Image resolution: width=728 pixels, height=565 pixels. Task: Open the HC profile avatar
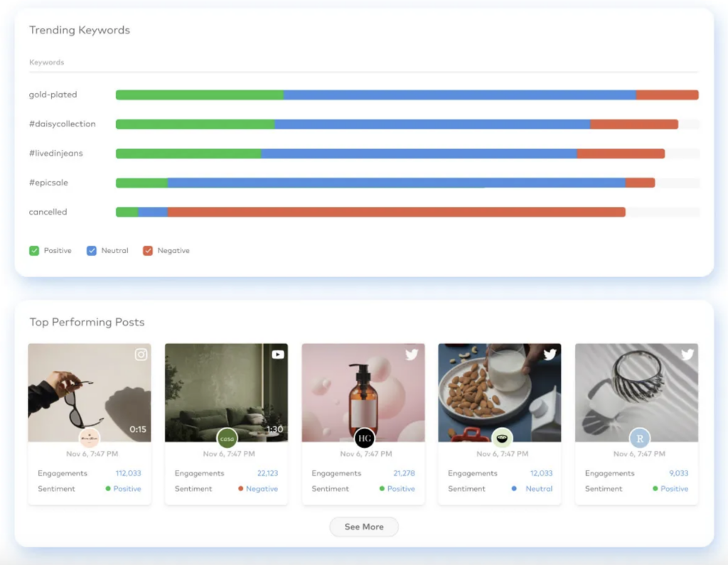coord(365,438)
